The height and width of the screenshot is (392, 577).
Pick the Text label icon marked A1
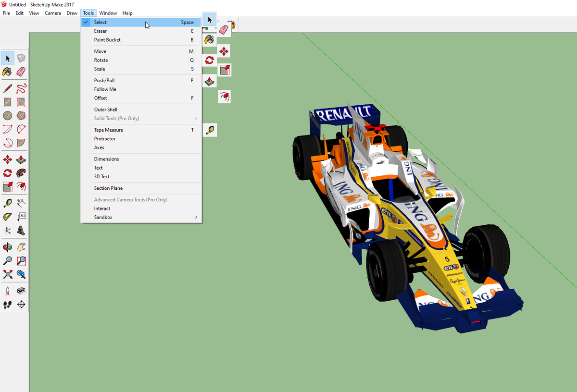[21, 217]
